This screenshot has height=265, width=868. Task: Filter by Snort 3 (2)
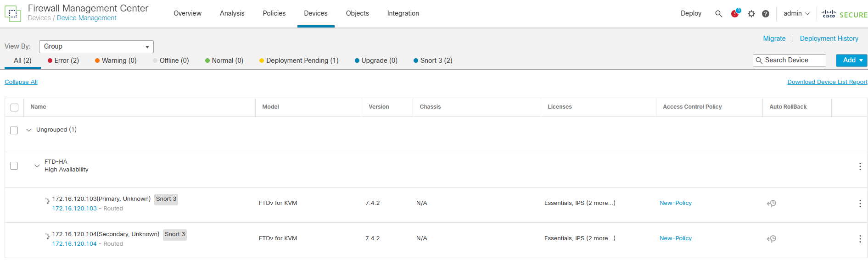click(x=433, y=61)
